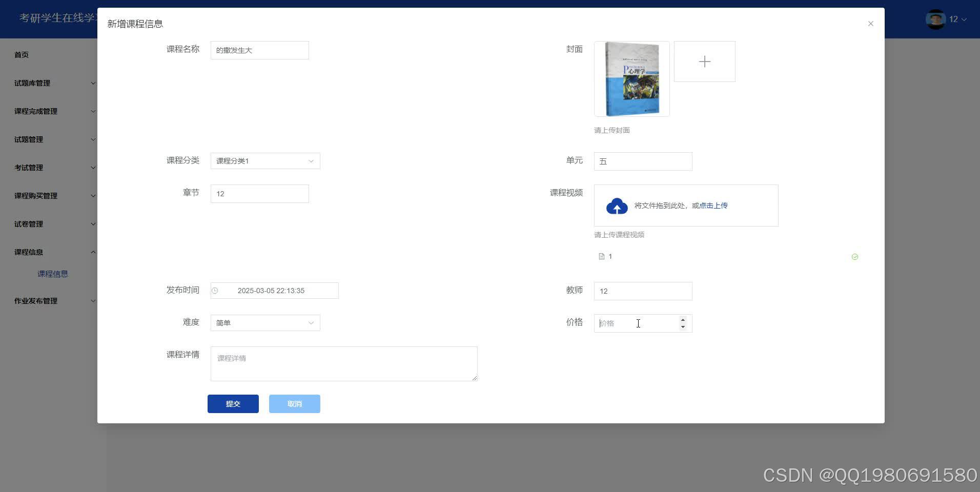This screenshot has width=980, height=492.
Task: Click the green check icon next to uploaded video
Action: 854,256
